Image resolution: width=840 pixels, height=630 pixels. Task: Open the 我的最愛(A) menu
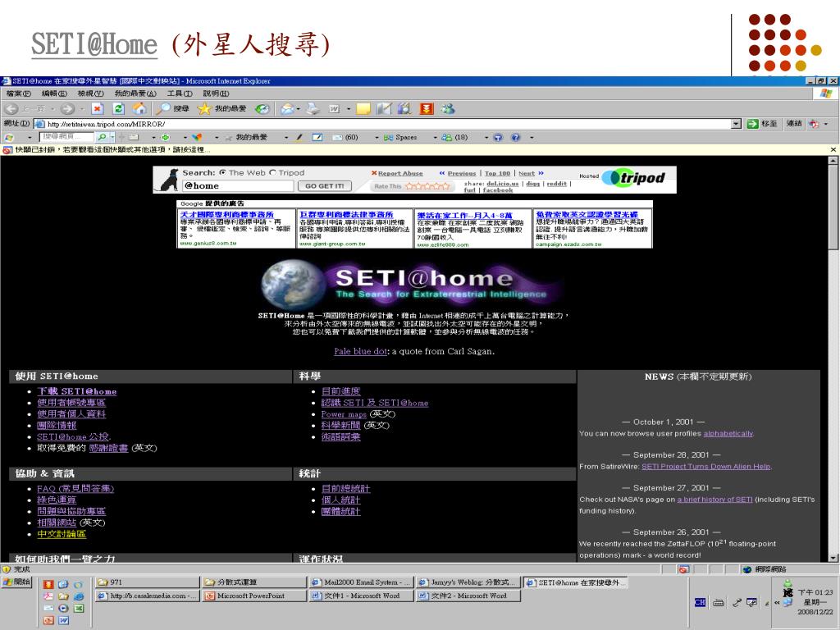point(135,94)
